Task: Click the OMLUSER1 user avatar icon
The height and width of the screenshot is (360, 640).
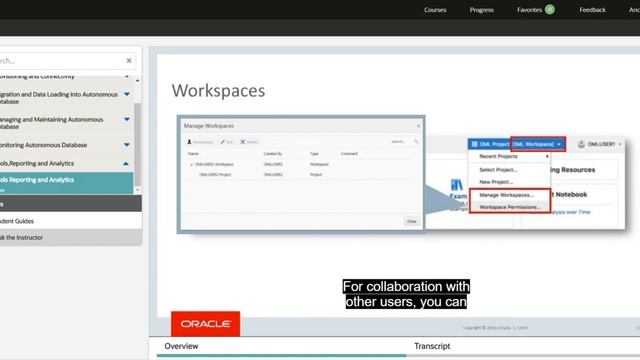Action: [x=581, y=144]
